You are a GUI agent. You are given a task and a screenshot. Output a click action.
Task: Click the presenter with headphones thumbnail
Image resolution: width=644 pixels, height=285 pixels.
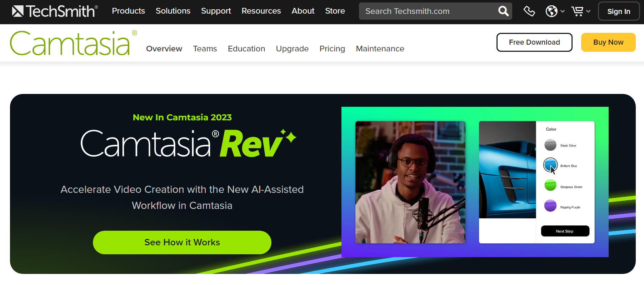click(x=410, y=182)
